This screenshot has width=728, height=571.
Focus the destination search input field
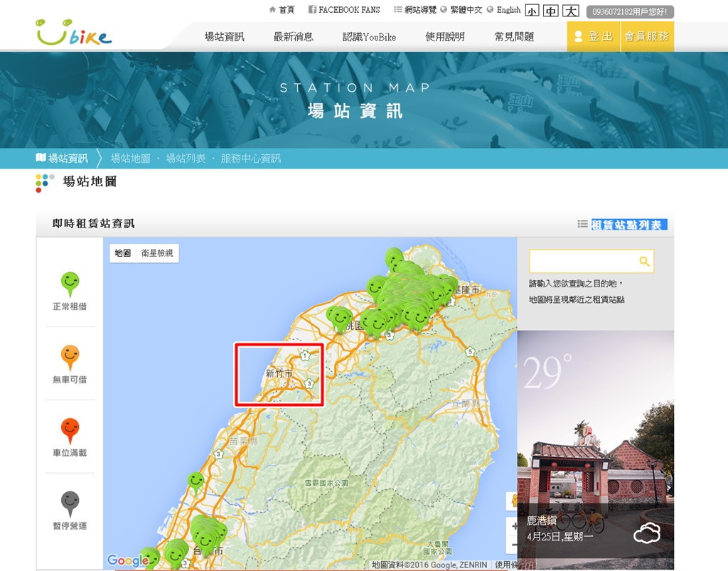coord(583,262)
